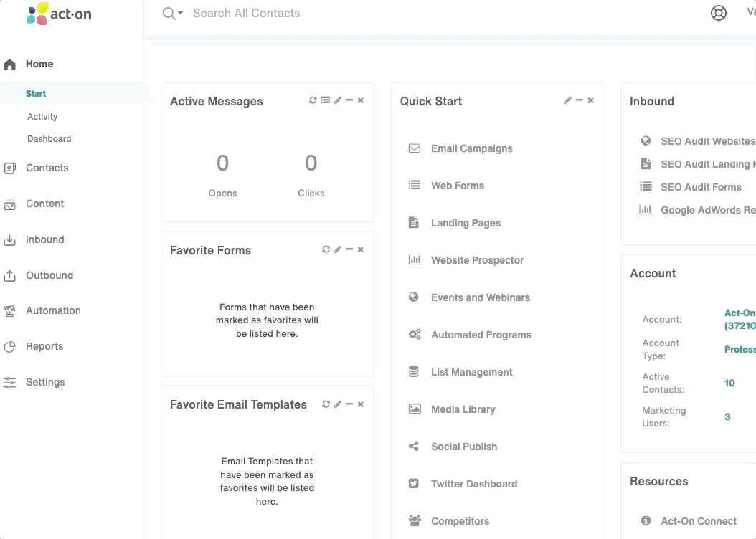Click the Outbound upload icon

[x=9, y=275]
